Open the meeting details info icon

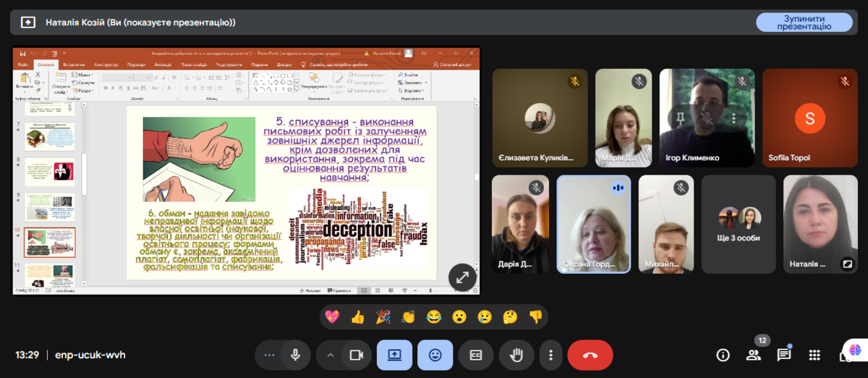pyautogui.click(x=723, y=355)
